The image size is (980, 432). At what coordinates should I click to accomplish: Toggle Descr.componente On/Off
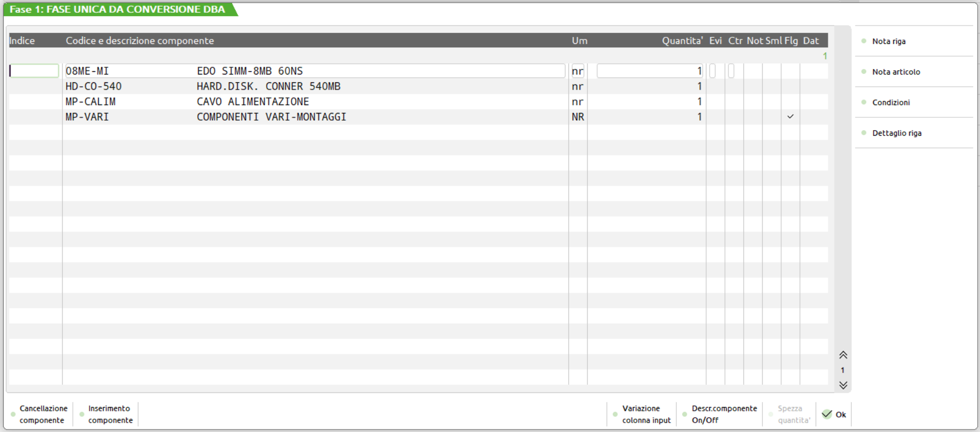[723, 414]
